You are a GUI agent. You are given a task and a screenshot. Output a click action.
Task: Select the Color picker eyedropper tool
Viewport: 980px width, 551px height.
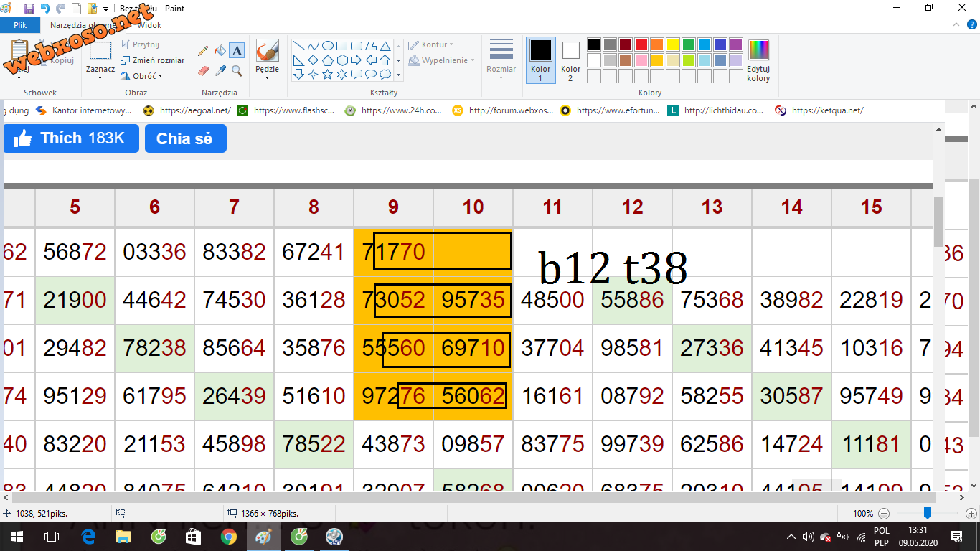(x=220, y=71)
